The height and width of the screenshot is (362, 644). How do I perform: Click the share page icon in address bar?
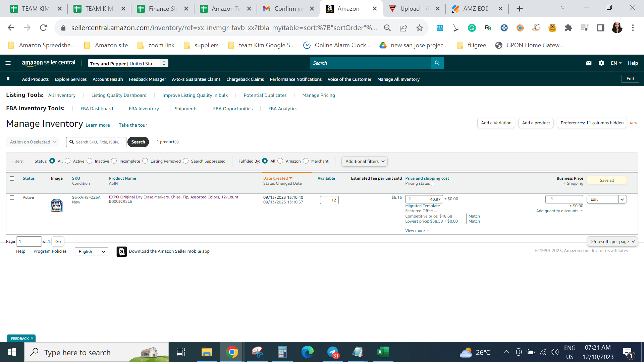404,28
